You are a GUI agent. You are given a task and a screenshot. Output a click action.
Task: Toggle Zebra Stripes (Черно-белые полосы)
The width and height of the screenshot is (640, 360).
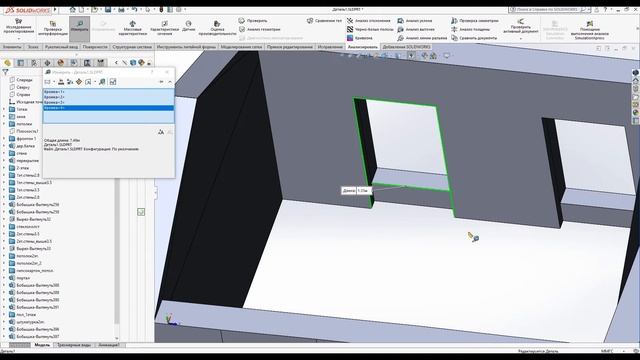370,29
